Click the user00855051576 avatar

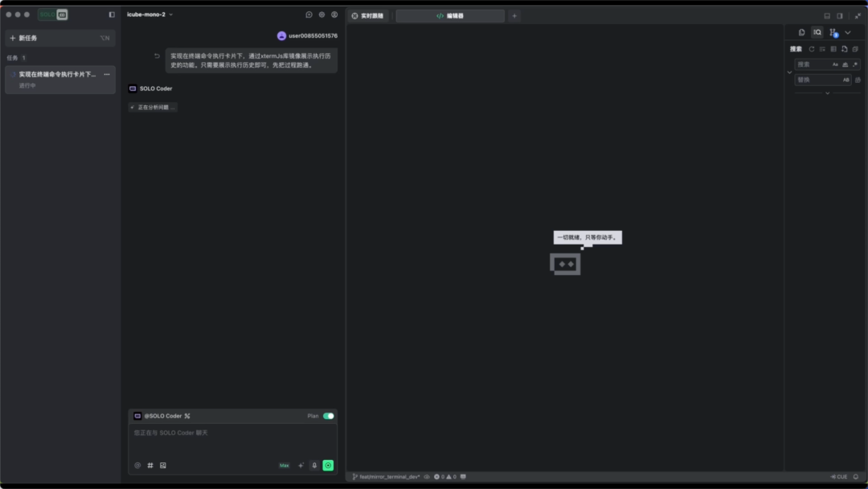(x=281, y=36)
